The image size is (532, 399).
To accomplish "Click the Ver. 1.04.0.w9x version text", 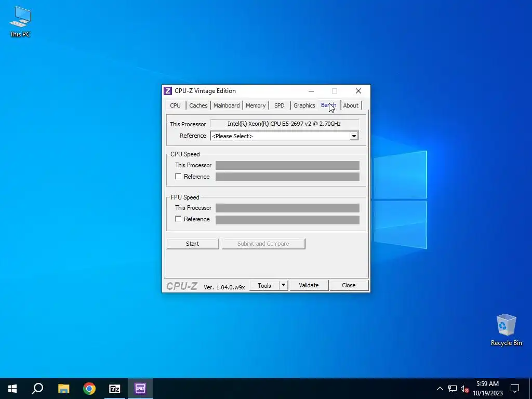I will point(224,287).
